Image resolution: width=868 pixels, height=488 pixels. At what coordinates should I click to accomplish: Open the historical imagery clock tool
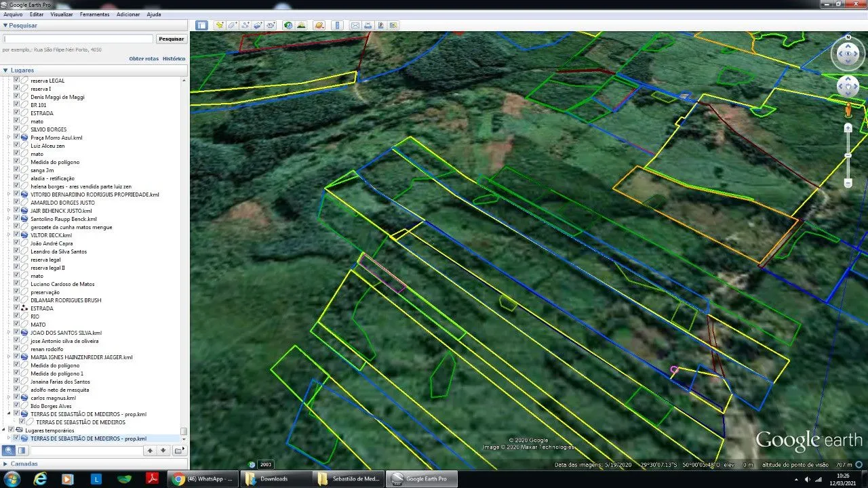[288, 25]
